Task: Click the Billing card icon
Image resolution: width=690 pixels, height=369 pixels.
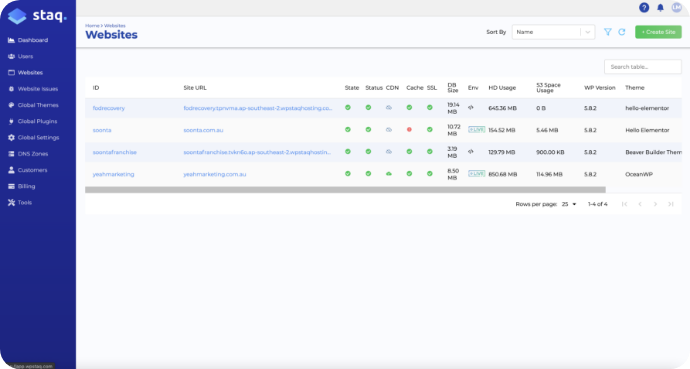Action: pyautogui.click(x=11, y=186)
